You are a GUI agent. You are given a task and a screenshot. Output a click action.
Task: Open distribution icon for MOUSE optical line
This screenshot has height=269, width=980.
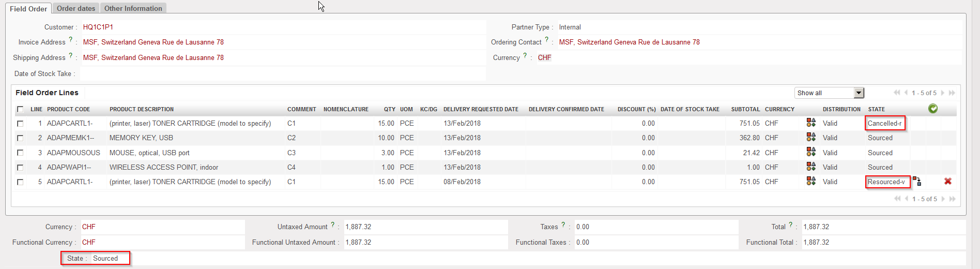811,152
